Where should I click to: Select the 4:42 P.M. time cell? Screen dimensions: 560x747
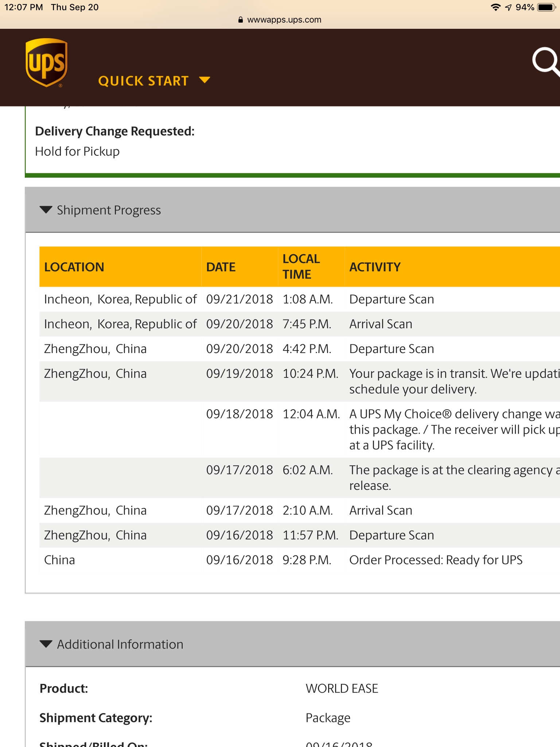pyautogui.click(x=307, y=349)
